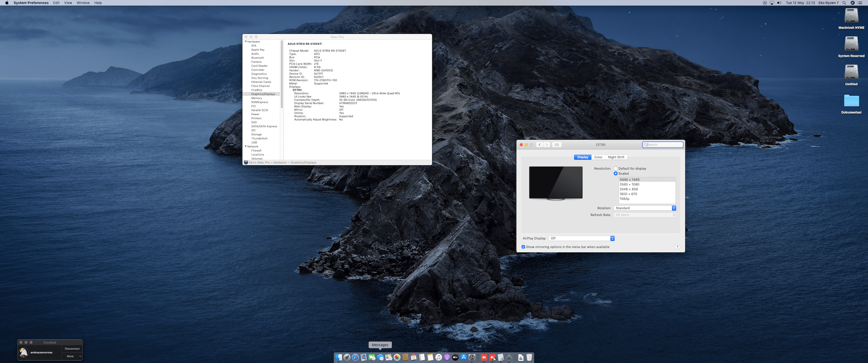Open the Dokumentasi folder on desktop
Screen dimensions: 868x363
851,101
